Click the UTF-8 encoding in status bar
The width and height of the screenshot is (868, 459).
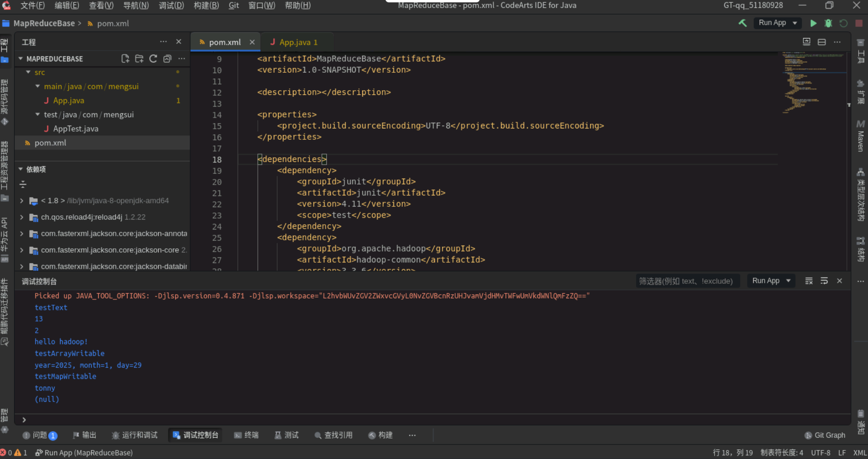(820, 452)
